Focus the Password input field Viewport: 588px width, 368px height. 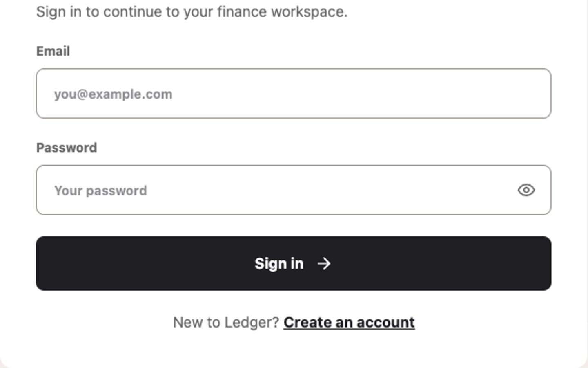pyautogui.click(x=294, y=190)
